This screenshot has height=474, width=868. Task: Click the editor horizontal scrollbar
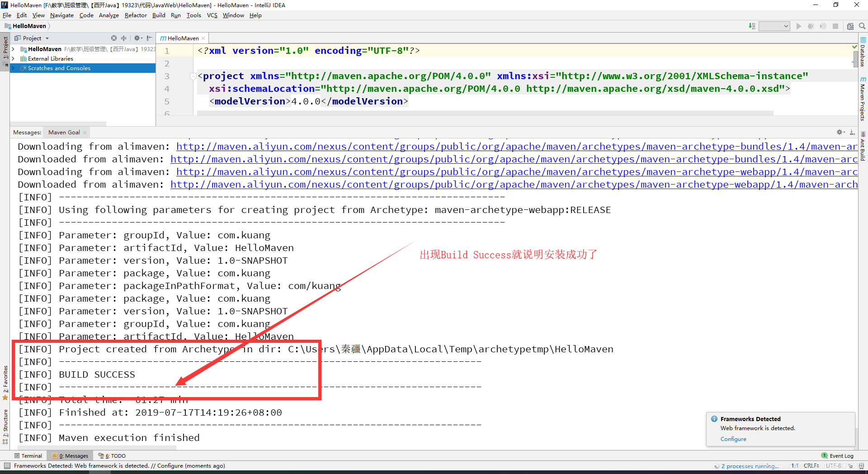point(485,113)
